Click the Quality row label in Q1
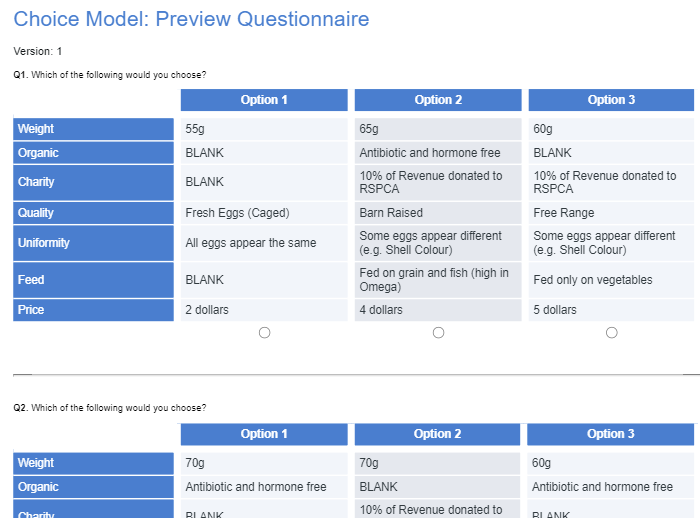Screen dimensions: 700x518 [93, 213]
